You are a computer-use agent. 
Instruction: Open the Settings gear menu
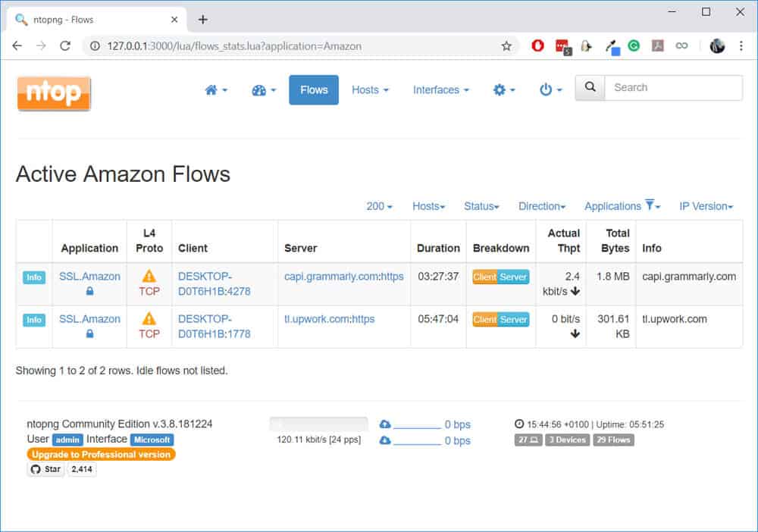(x=504, y=90)
